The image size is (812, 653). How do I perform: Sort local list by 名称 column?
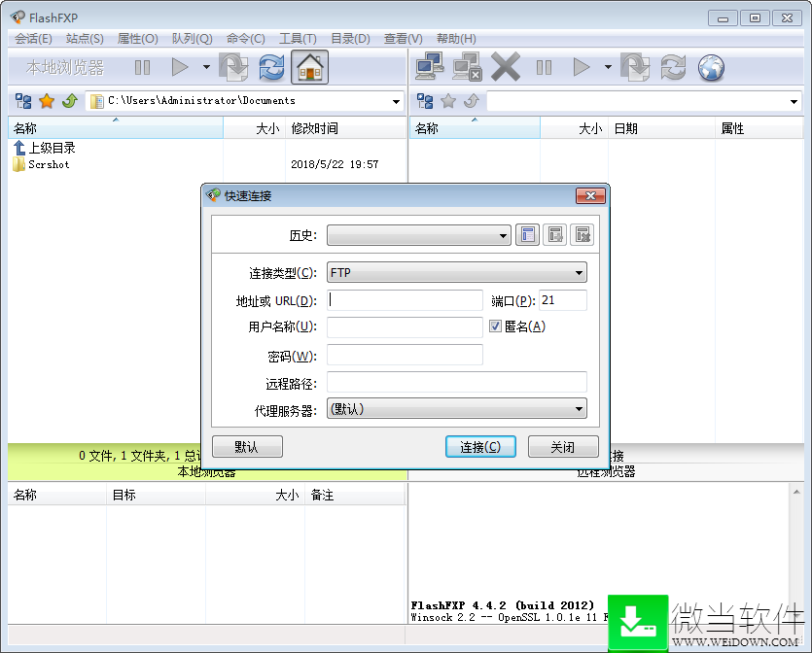coord(116,128)
